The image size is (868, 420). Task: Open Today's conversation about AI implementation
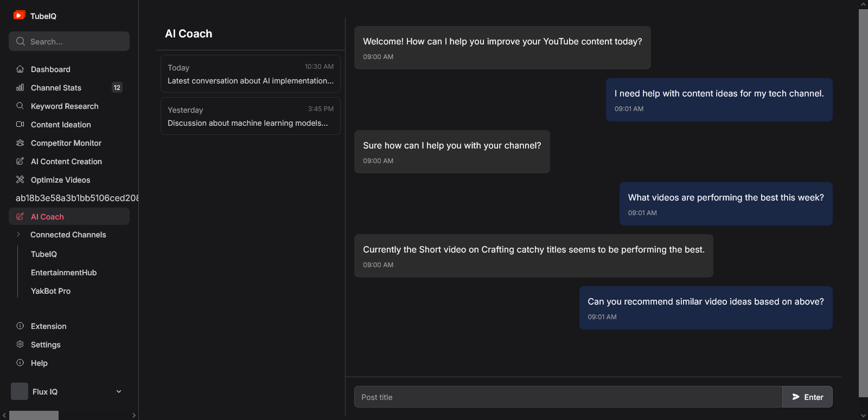point(251,74)
